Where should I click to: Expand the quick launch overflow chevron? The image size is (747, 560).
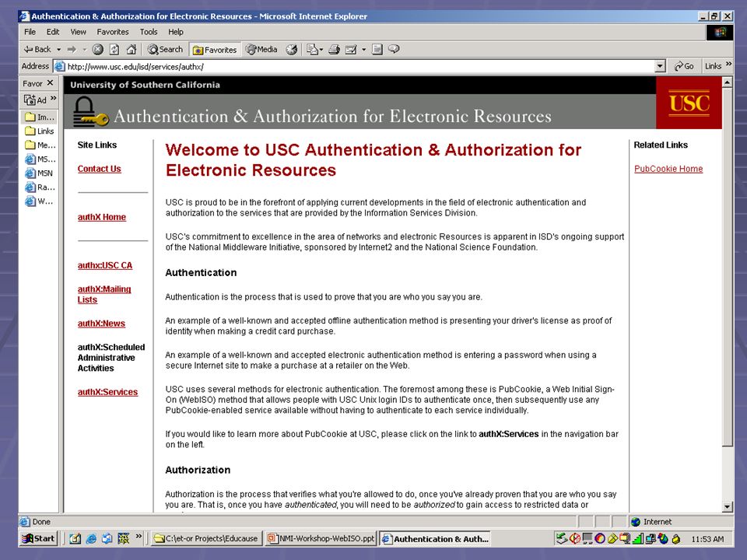coord(139,536)
